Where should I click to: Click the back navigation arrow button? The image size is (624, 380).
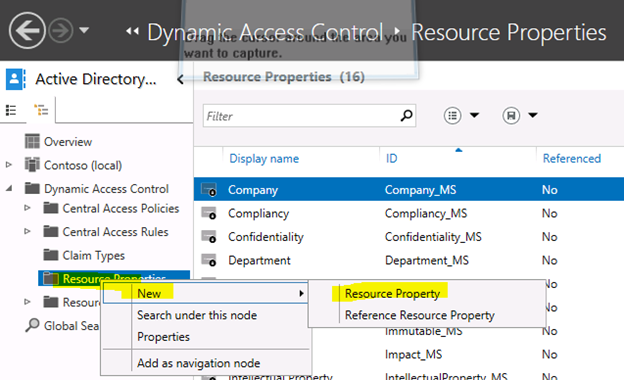tap(27, 30)
